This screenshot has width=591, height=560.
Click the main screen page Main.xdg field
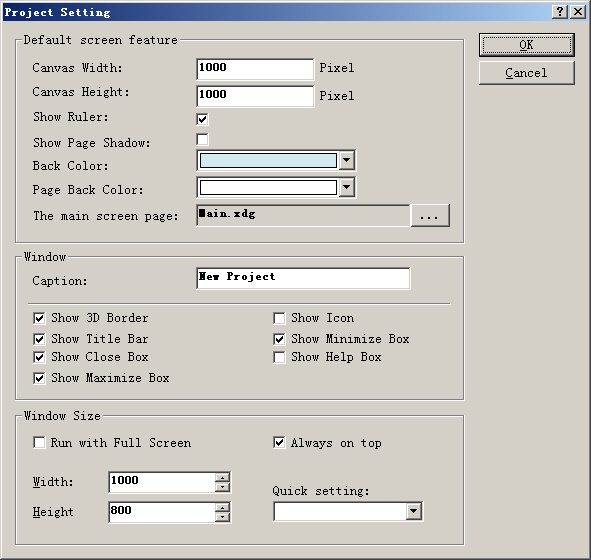303,215
